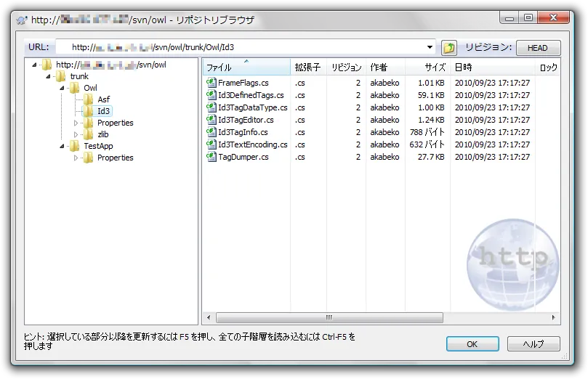Expand the zlib tree node
This screenshot has height=379, width=588.
(76, 134)
